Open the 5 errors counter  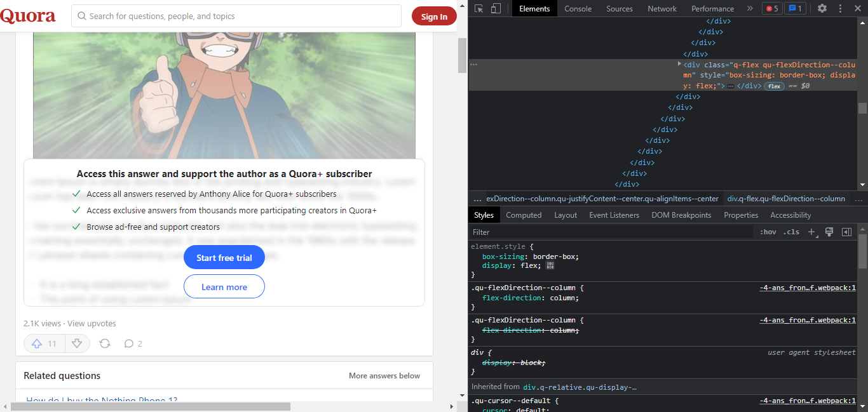click(x=772, y=8)
